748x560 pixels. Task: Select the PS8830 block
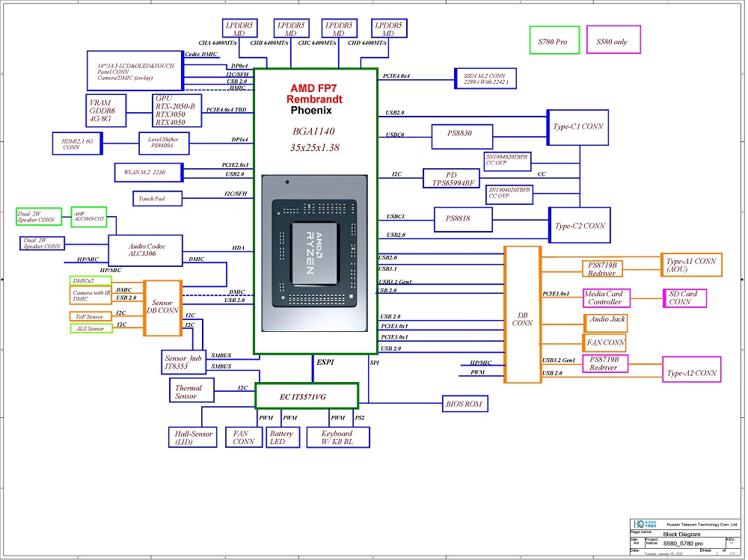pyautogui.click(x=462, y=136)
